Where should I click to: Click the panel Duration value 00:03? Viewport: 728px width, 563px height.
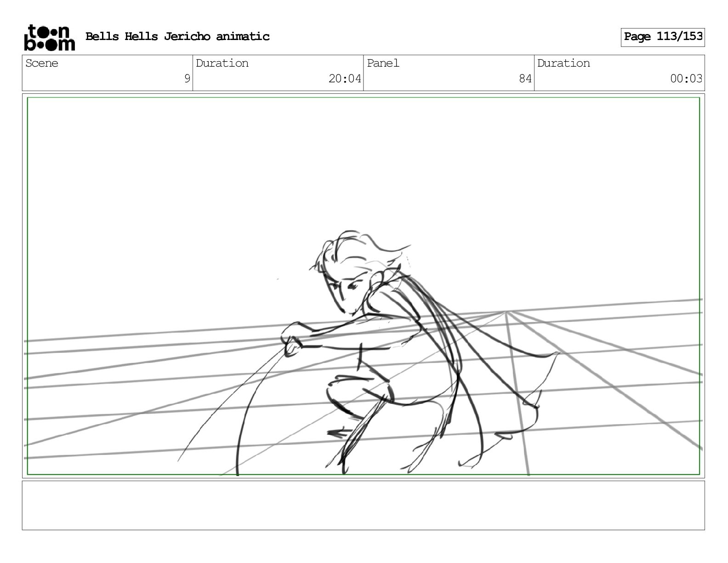pyautogui.click(x=686, y=79)
